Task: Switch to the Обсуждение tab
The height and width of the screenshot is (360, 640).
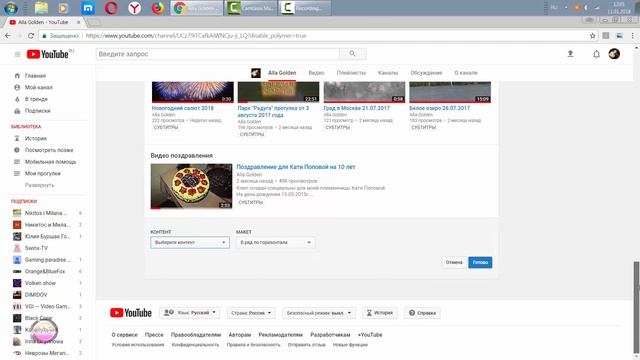Action: [x=426, y=73]
